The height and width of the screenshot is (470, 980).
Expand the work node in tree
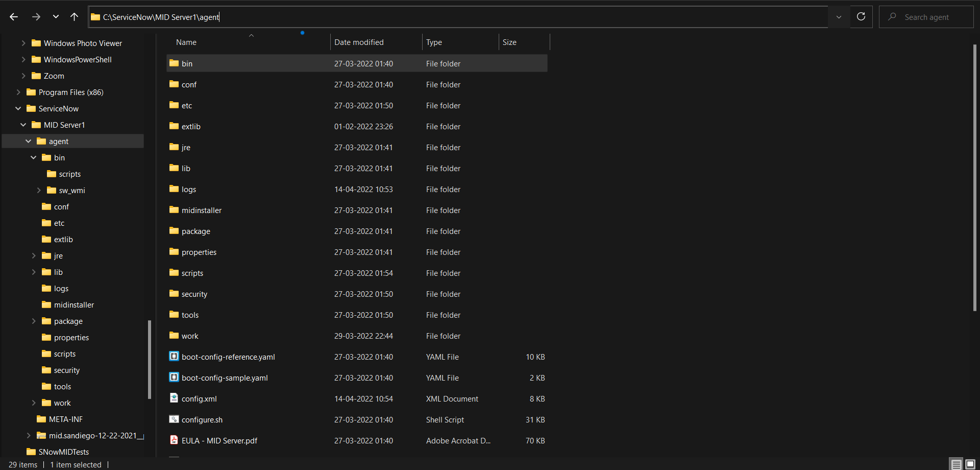[34, 403]
